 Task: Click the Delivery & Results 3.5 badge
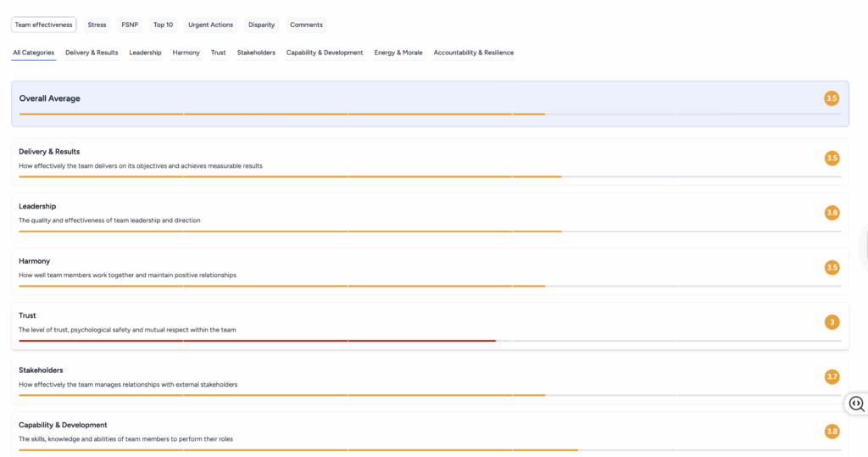[x=832, y=158]
